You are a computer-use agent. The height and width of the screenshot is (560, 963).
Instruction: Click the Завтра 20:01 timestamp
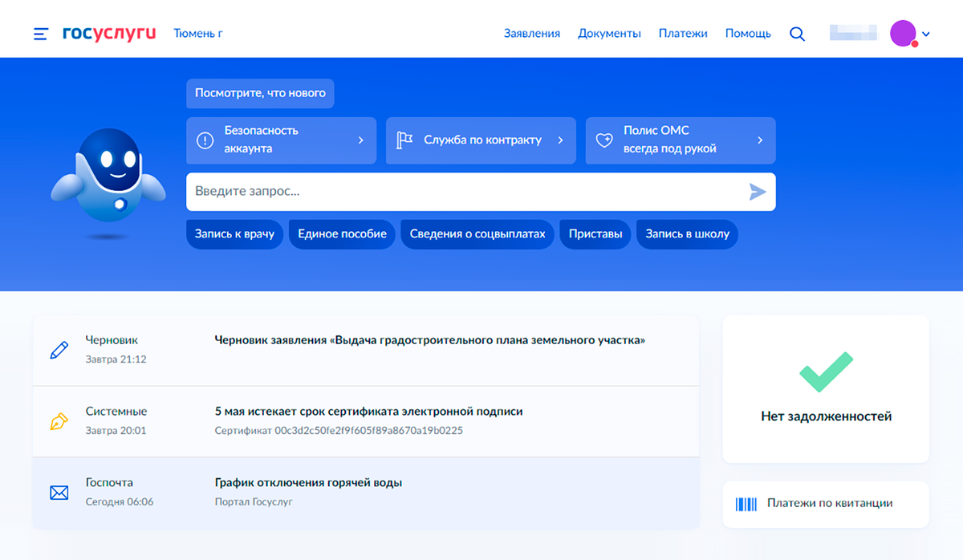point(116,431)
